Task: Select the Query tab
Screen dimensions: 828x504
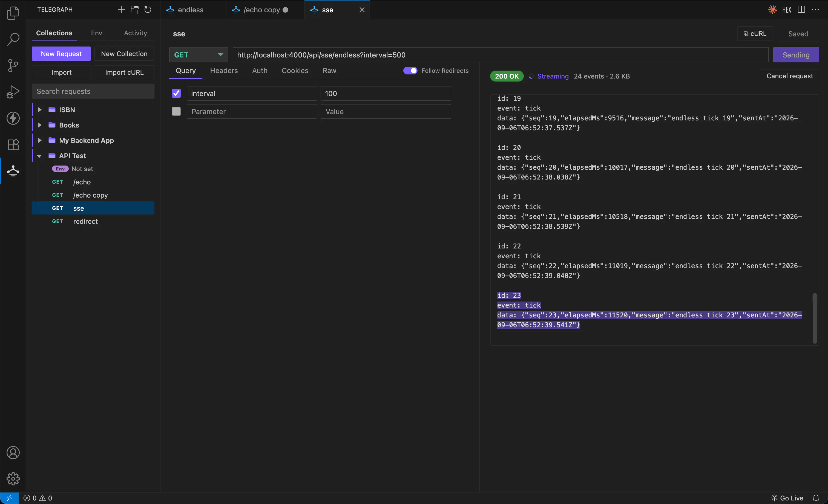Action: [x=185, y=71]
